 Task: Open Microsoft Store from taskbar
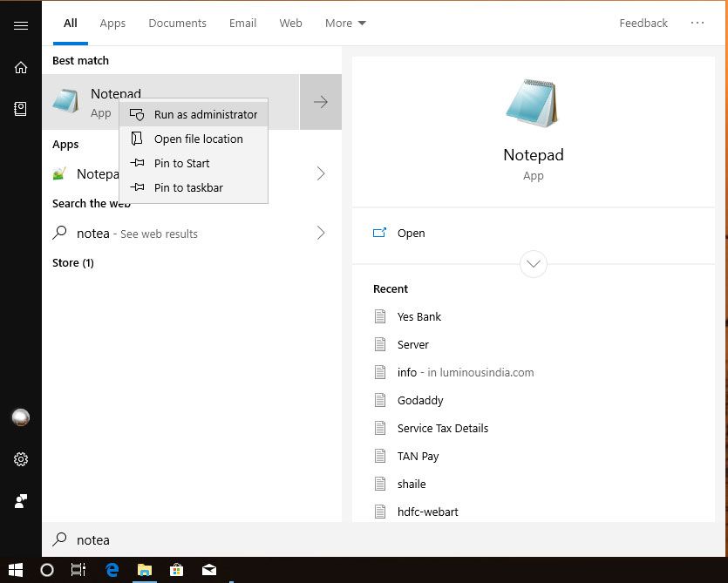[176, 570]
